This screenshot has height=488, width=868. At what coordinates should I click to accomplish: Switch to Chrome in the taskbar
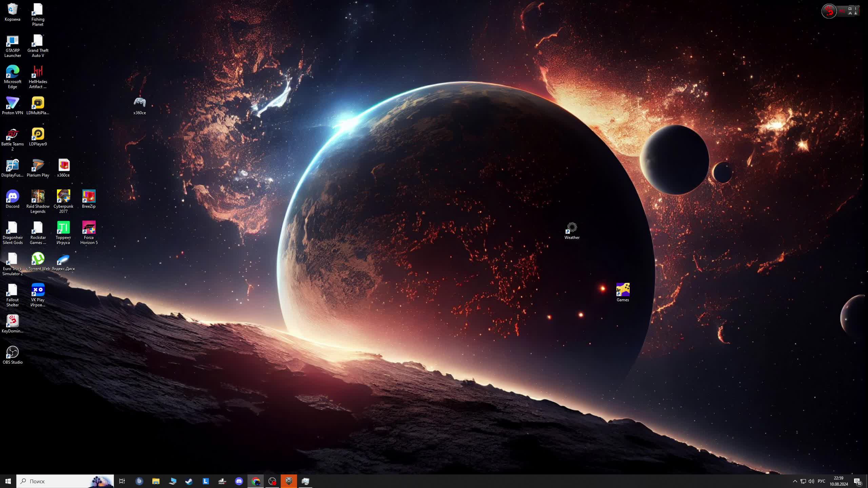256,481
